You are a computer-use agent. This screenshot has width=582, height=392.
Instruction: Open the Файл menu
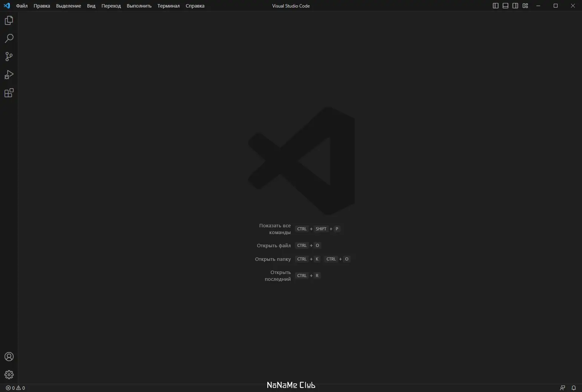[22, 6]
